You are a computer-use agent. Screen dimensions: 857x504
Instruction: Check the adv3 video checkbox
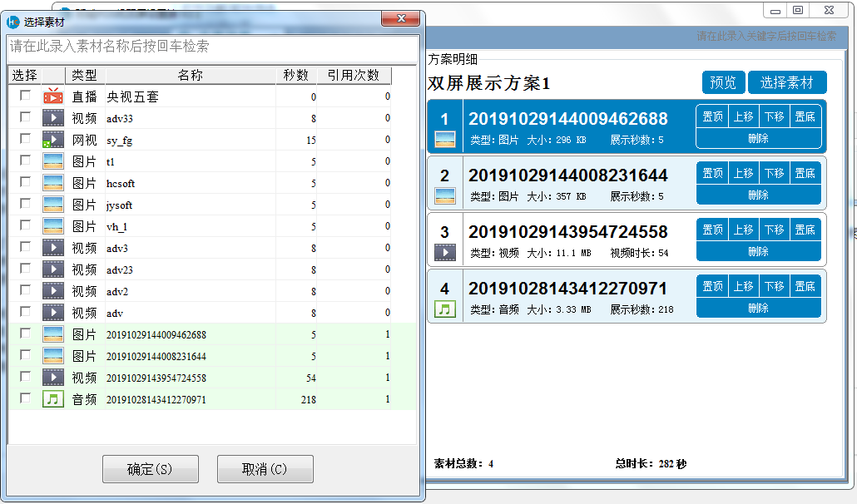pyautogui.click(x=25, y=247)
